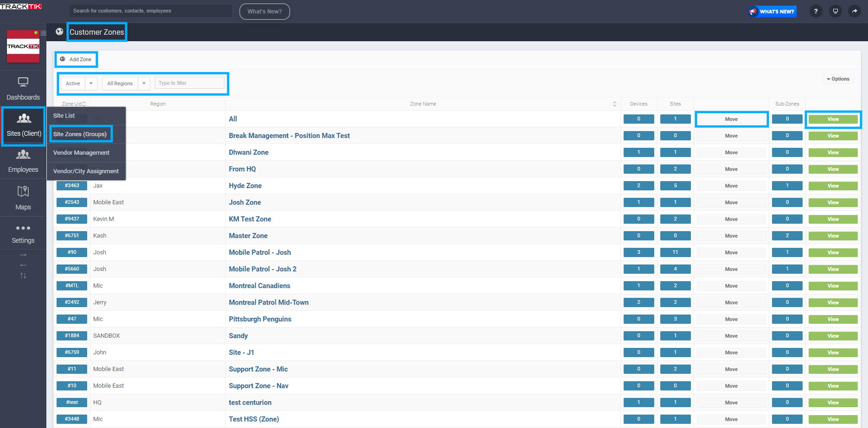This screenshot has width=868, height=428.
Task: Click Sites count 11 for Mobile Patrol - Josh
Action: pos(675,252)
